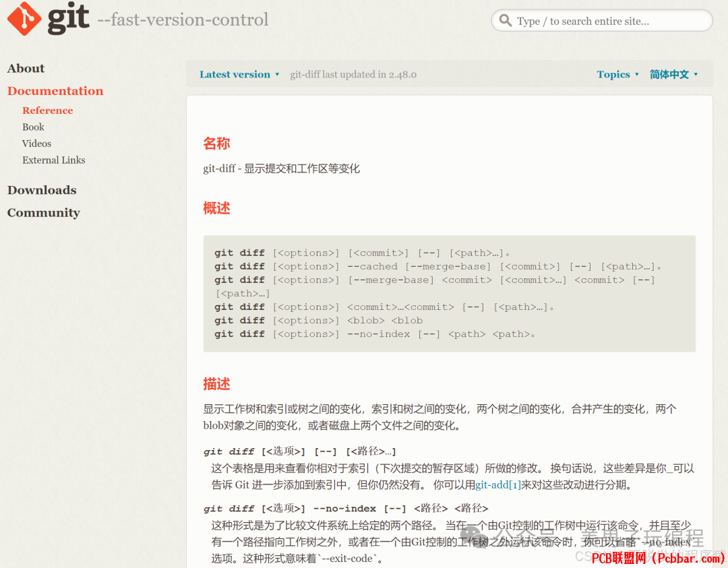Open the Community page
728x568 pixels.
click(x=44, y=212)
